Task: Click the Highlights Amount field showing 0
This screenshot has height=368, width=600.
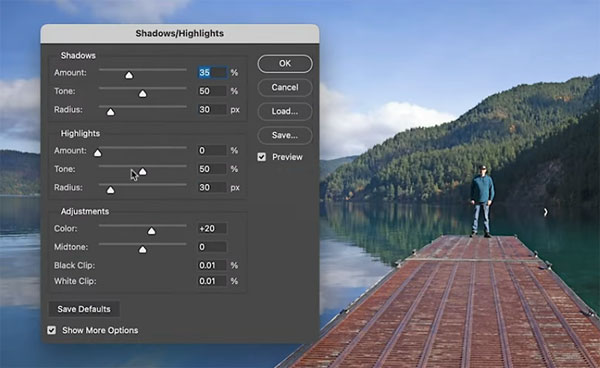Action: point(212,150)
